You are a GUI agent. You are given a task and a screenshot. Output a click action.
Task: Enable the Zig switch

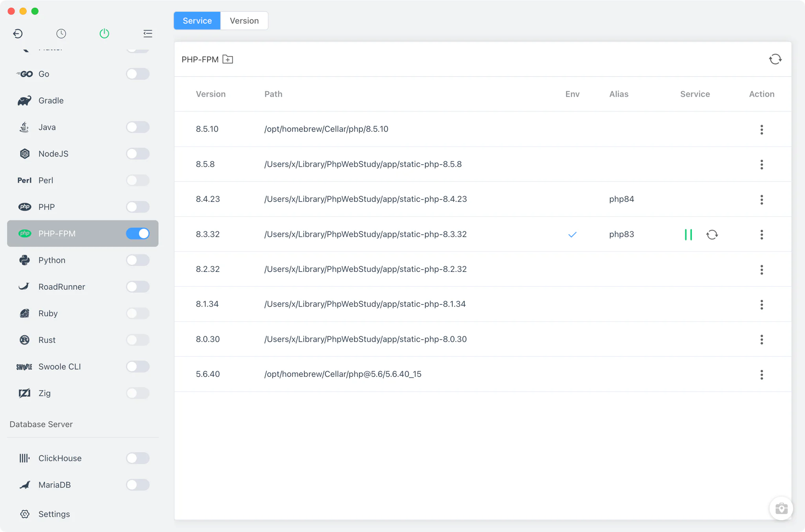tap(138, 393)
